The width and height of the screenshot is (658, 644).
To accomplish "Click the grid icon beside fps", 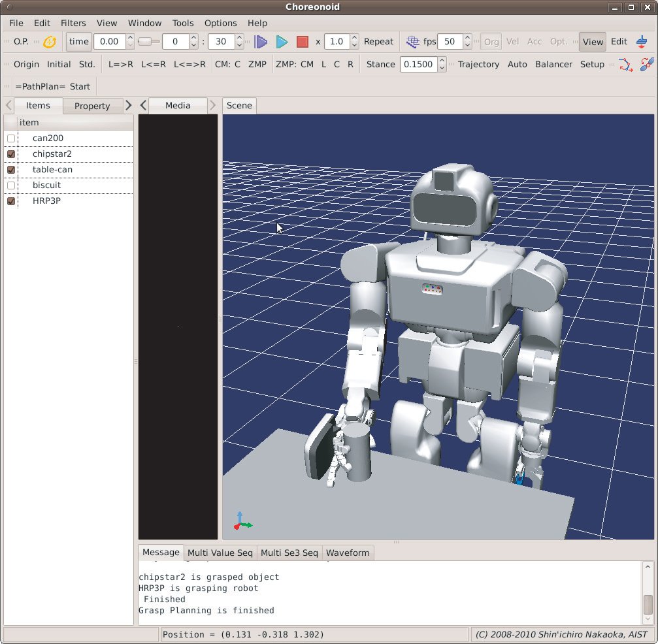I will (412, 42).
